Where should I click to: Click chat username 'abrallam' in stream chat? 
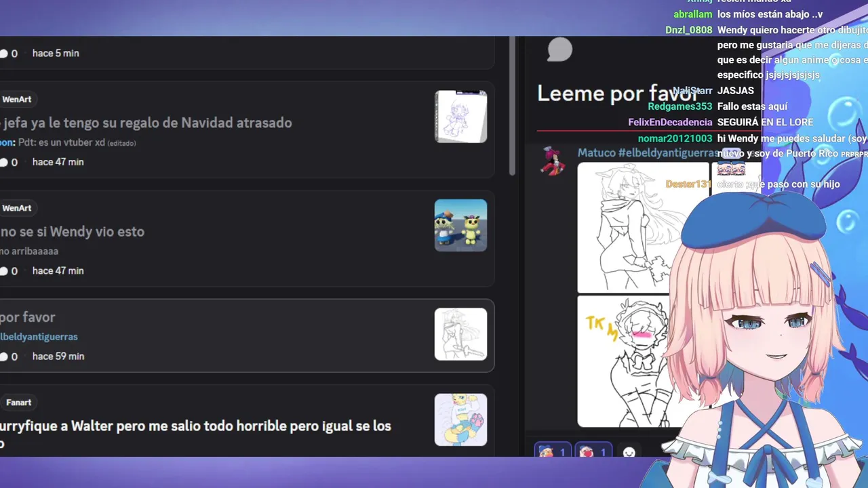point(693,14)
